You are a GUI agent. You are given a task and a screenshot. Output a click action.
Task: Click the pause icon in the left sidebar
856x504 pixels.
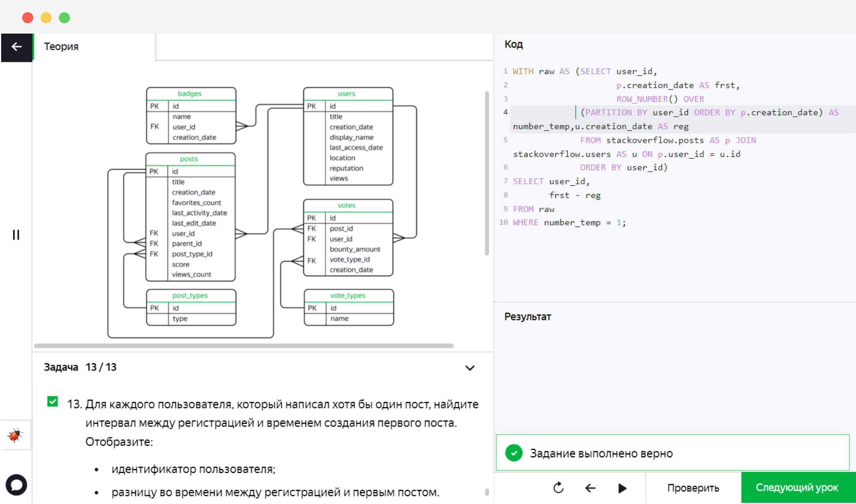(16, 234)
